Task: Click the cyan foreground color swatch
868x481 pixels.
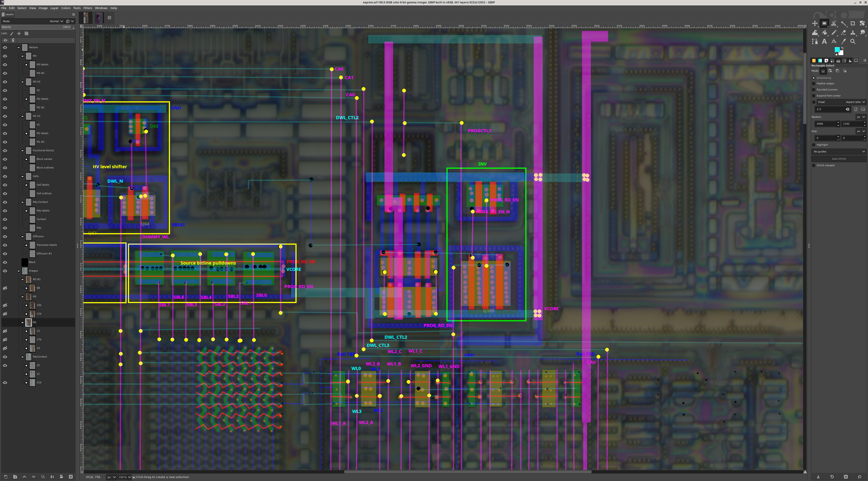Action: point(837,50)
